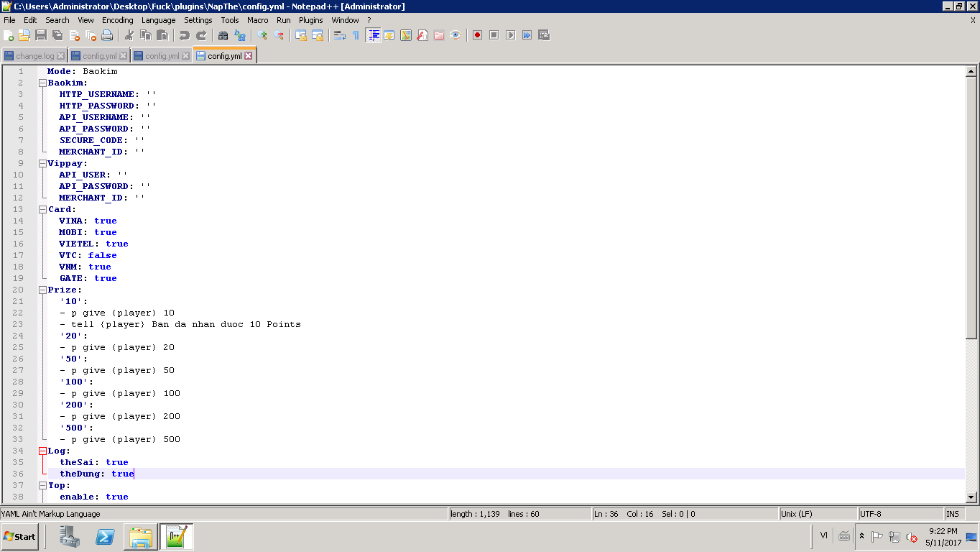This screenshot has width=980, height=552.
Task: Open the Windows Start button
Action: (x=20, y=537)
